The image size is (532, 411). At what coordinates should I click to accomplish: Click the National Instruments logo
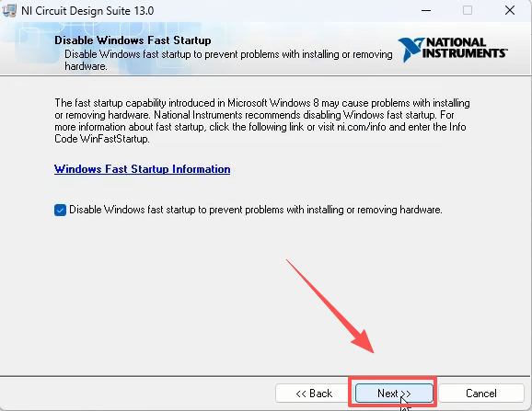[452, 50]
